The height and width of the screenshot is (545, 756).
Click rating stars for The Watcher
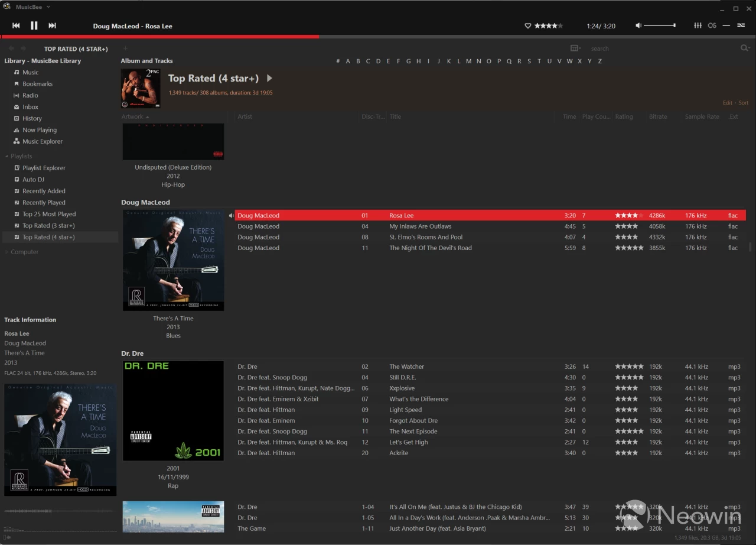coord(629,366)
